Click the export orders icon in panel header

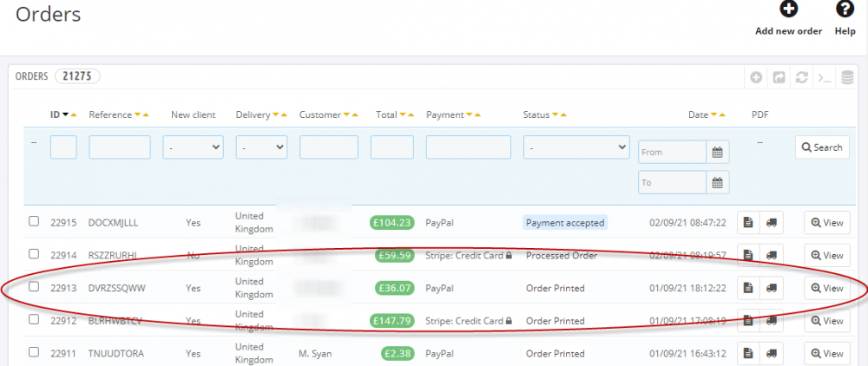point(779,77)
